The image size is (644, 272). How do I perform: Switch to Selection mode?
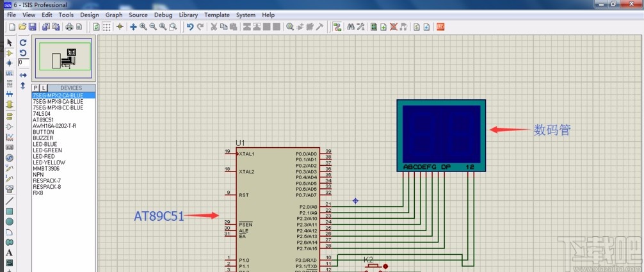pos(10,43)
